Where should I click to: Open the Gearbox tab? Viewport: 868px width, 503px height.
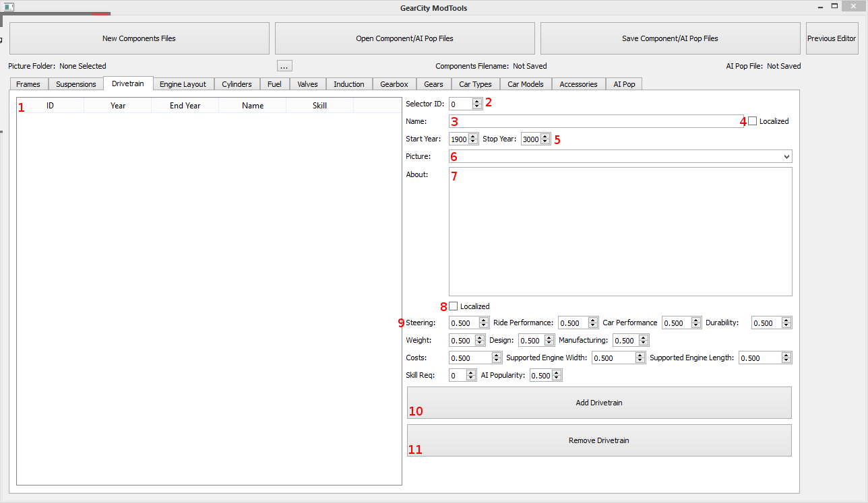point(394,84)
